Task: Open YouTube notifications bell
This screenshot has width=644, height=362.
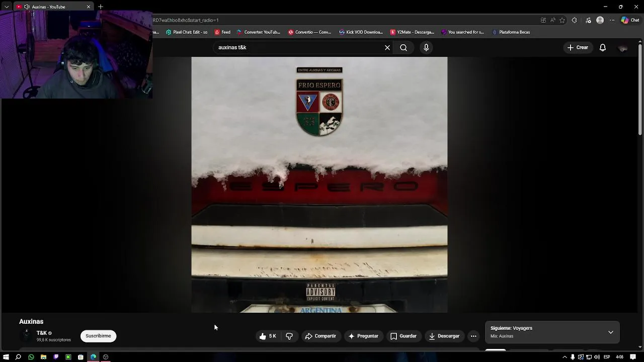Action: click(602, 47)
